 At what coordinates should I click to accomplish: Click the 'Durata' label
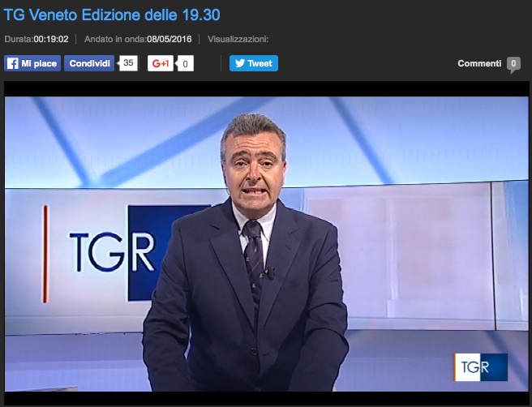(x=19, y=39)
